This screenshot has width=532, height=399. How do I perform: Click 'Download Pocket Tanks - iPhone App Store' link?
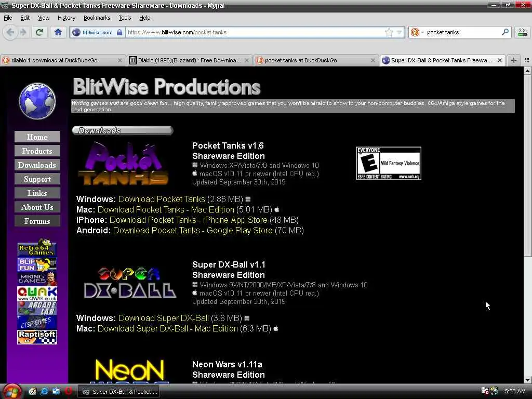point(188,220)
